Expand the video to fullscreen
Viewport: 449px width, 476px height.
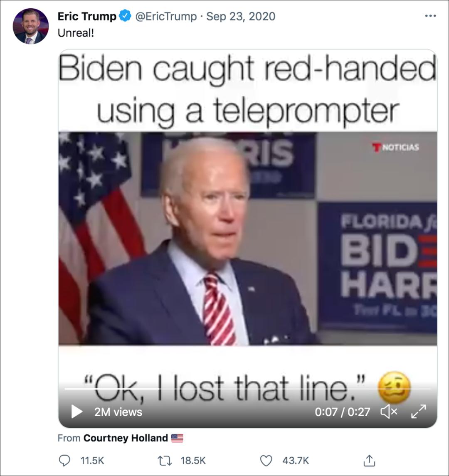tap(419, 412)
